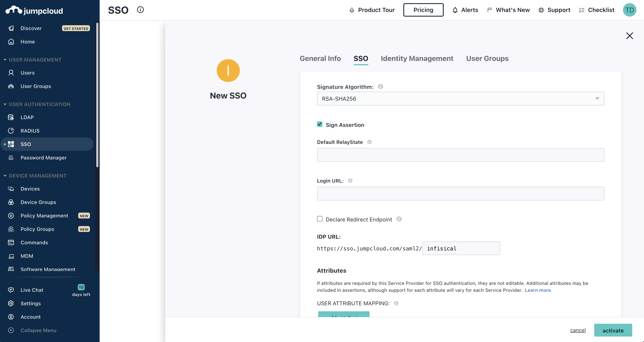Open What's New in top bar
The width and height of the screenshot is (644, 342).
508,10
